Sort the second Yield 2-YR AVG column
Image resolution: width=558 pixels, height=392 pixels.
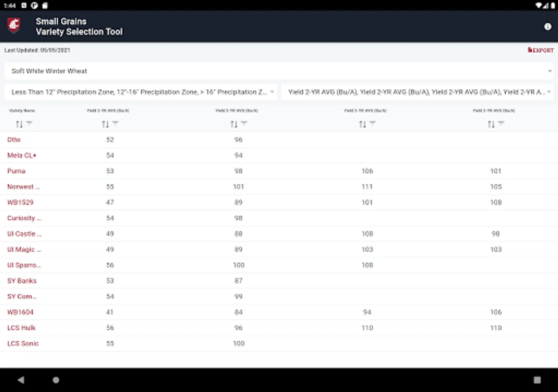234,124
